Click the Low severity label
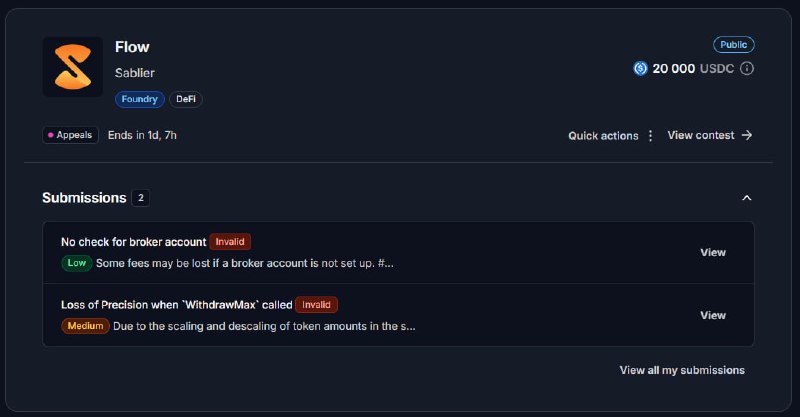This screenshot has width=800, height=417. click(77, 263)
